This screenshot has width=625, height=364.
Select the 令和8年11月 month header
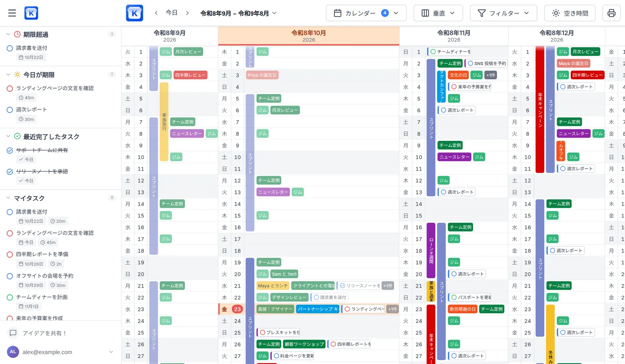(x=454, y=36)
